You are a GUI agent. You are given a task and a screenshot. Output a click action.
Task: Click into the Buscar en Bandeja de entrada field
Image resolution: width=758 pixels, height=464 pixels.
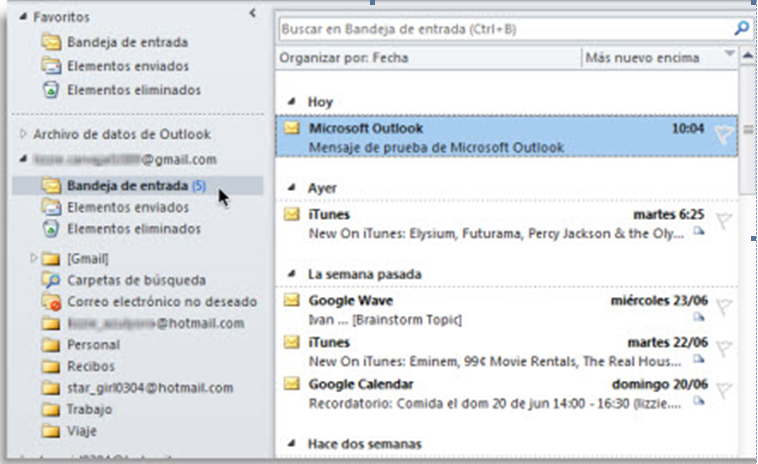(505, 29)
